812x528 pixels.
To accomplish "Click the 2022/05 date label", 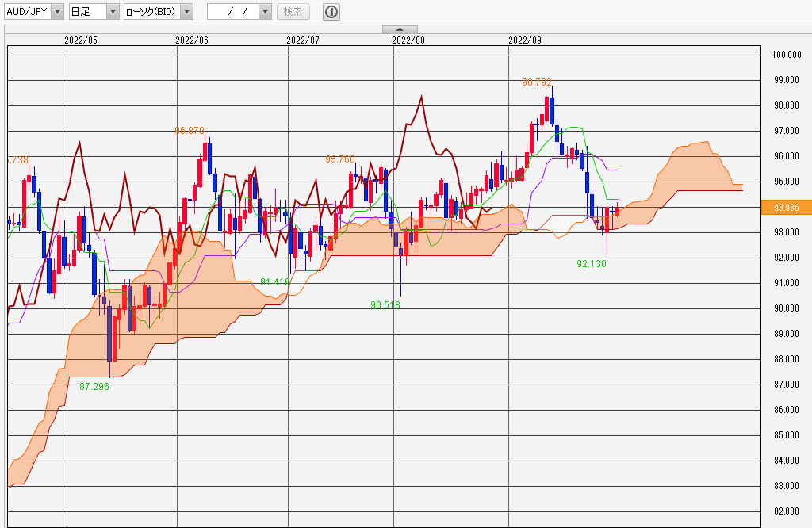I will pyautogui.click(x=81, y=40).
